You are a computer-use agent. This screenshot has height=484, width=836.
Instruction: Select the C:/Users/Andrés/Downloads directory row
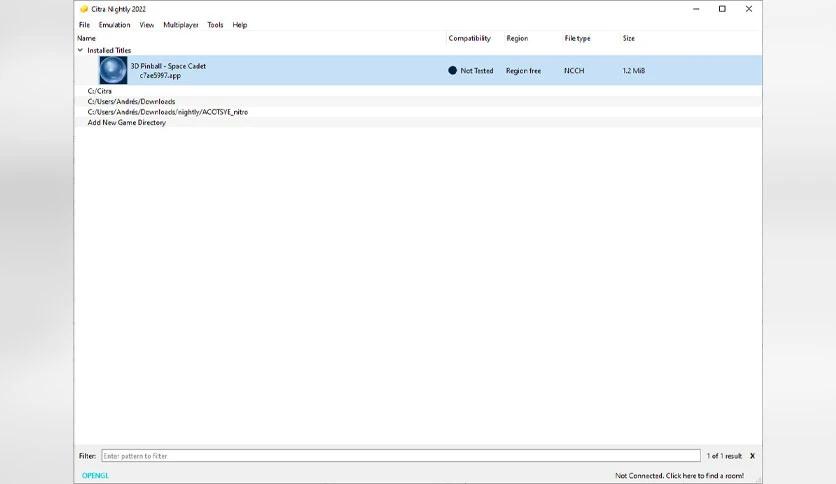[418, 101]
